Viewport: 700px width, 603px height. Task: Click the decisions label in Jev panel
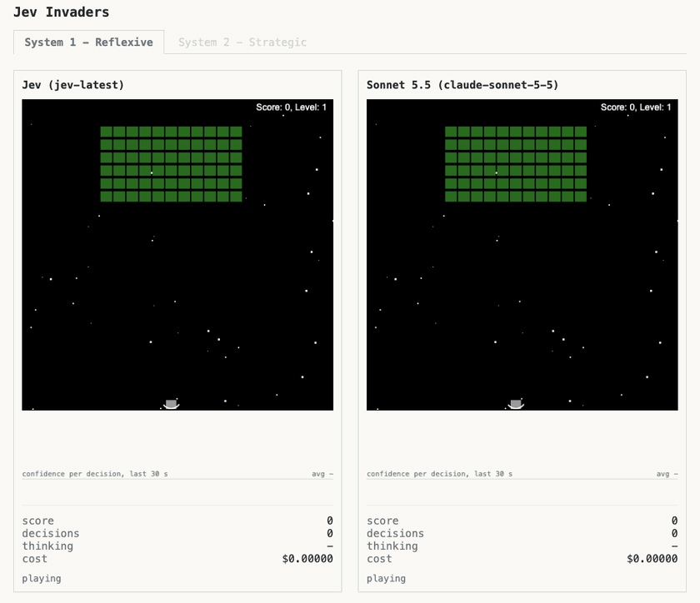point(51,533)
